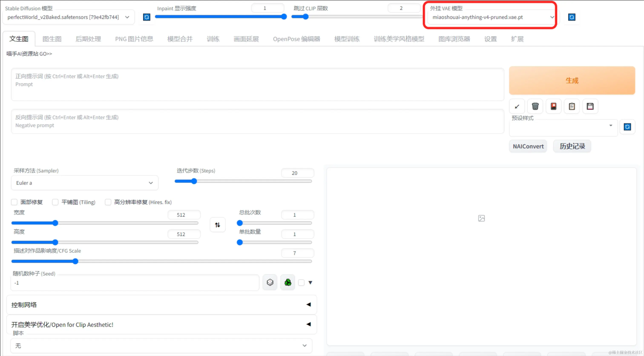Refresh the Stable Diffusion model list
The width and height of the screenshot is (644, 356).
tap(147, 17)
